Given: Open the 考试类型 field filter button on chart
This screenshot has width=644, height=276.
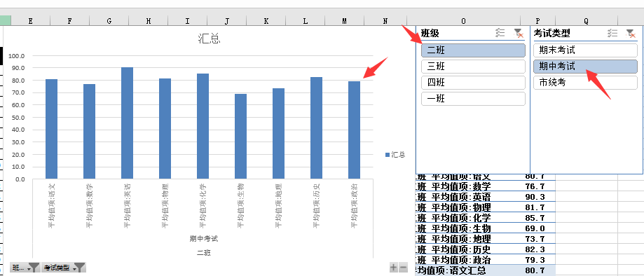Looking at the screenshot, I should 64,268.
